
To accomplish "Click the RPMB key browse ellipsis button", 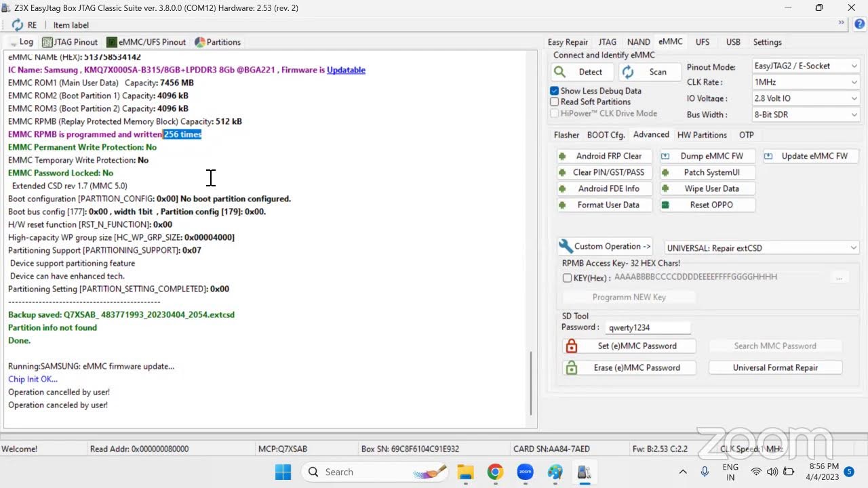I will tap(840, 277).
